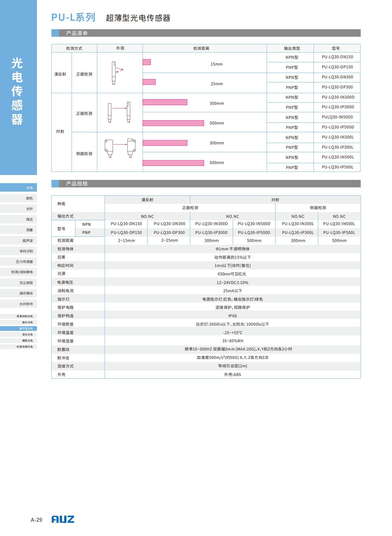
Task: Select the 光电 sidebar tab
Action: pyautogui.click(x=18, y=188)
